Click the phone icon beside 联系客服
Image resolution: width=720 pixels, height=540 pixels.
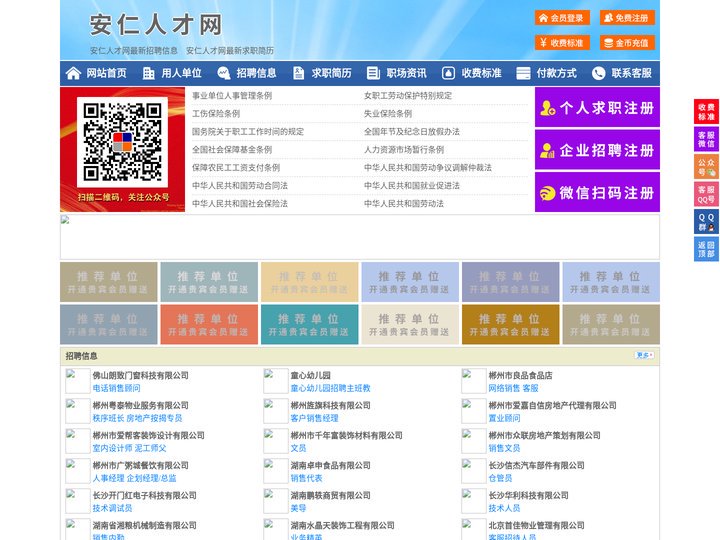(x=598, y=73)
